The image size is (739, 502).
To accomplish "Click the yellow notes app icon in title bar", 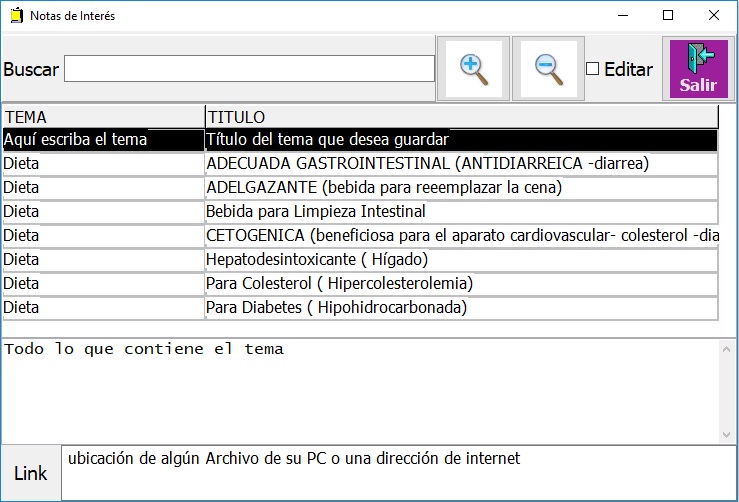I will pyautogui.click(x=16, y=16).
